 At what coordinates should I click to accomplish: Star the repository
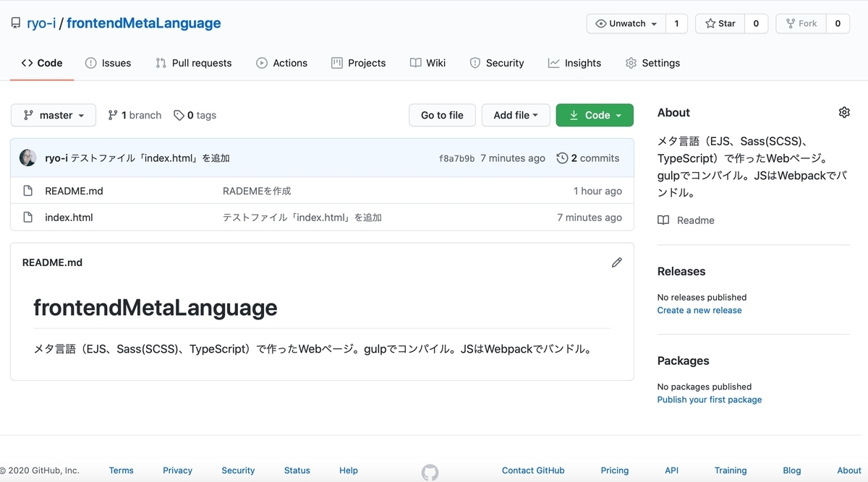coord(720,23)
